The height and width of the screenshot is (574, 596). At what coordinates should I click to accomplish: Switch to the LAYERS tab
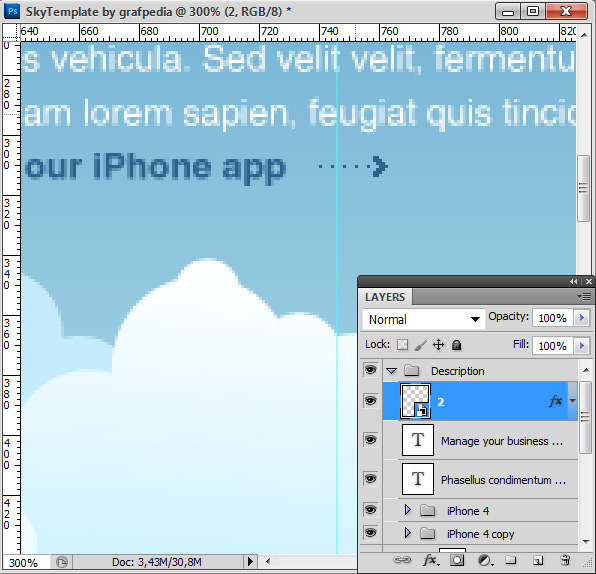(x=385, y=297)
